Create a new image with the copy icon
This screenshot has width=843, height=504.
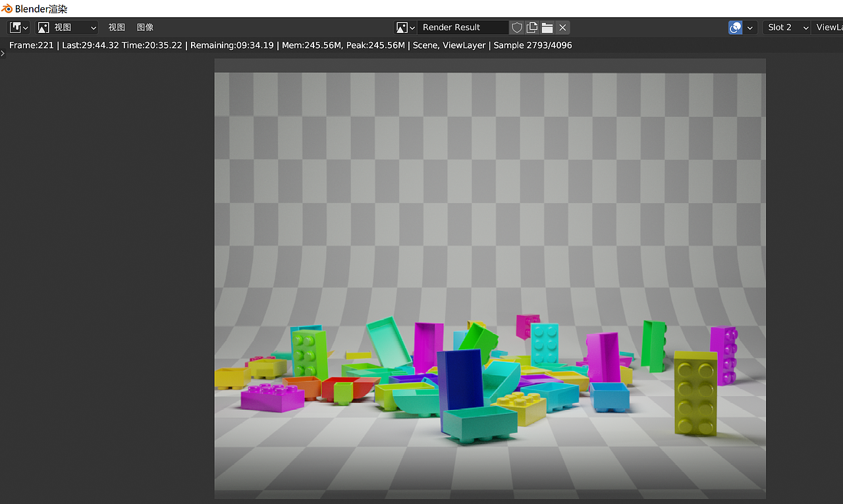point(531,27)
